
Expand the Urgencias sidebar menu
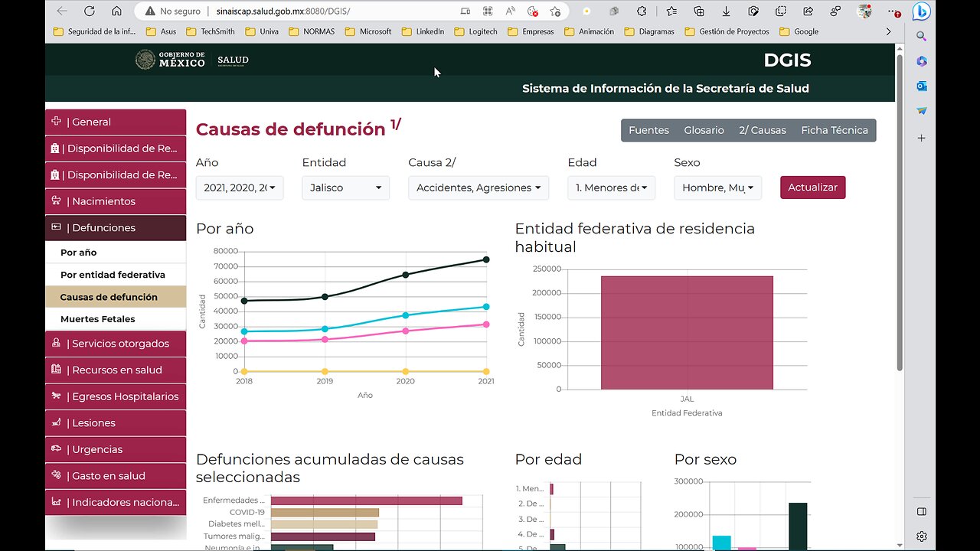pyautogui.click(x=116, y=449)
